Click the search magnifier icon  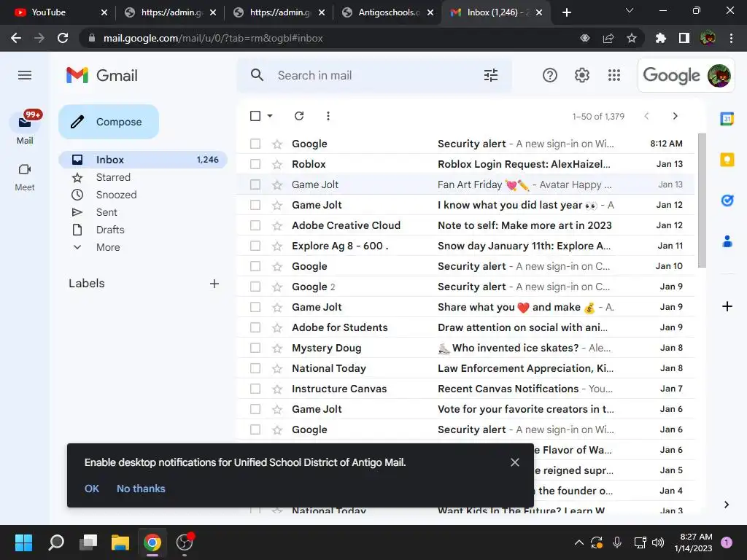coord(257,75)
